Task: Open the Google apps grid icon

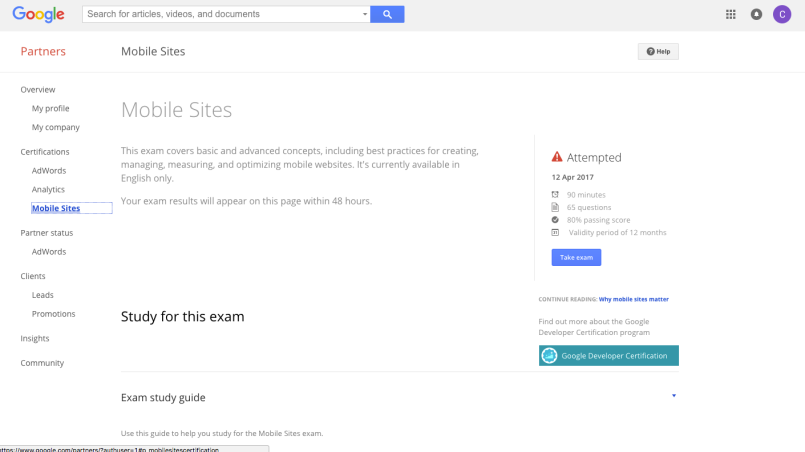Action: [731, 14]
